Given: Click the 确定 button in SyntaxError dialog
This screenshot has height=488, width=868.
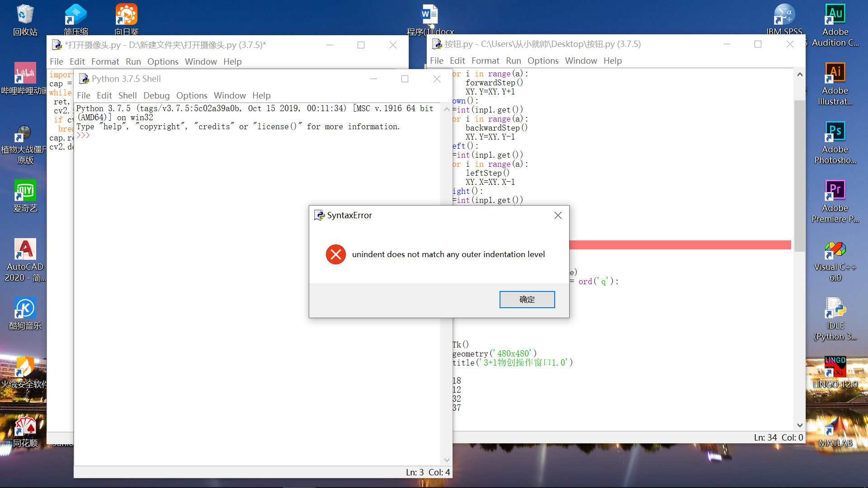Looking at the screenshot, I should pos(527,300).
